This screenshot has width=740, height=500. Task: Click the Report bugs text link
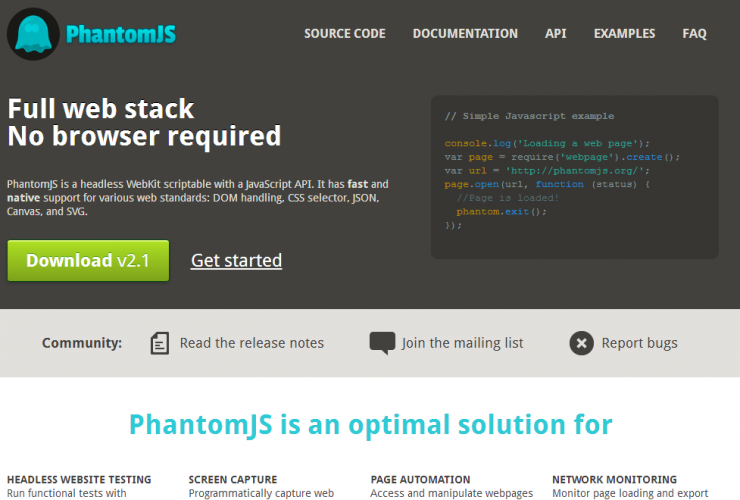coord(639,343)
